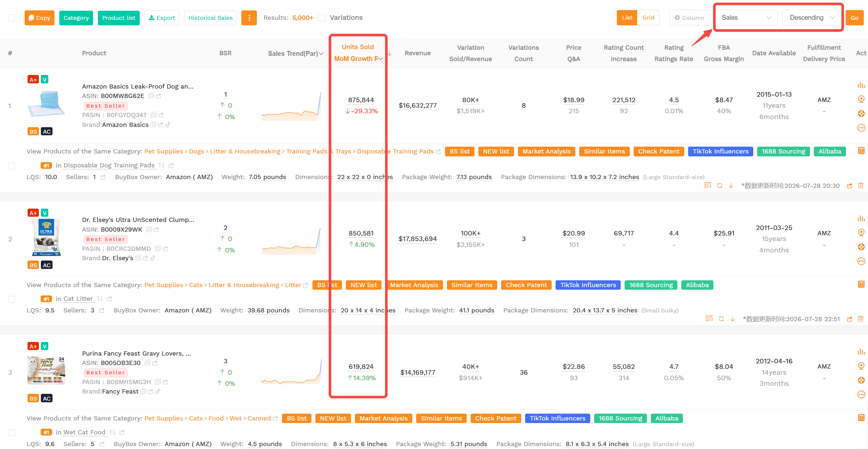
Task: Copy PASIN B0FGYDQ34T with copy icon
Action: tap(153, 115)
